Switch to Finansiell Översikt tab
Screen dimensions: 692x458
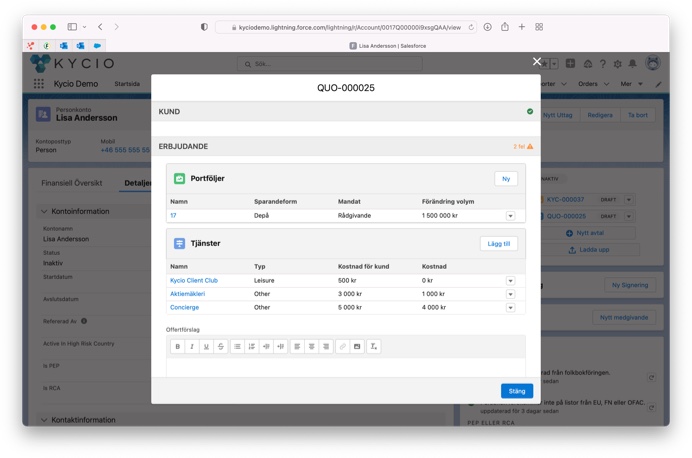(71, 183)
